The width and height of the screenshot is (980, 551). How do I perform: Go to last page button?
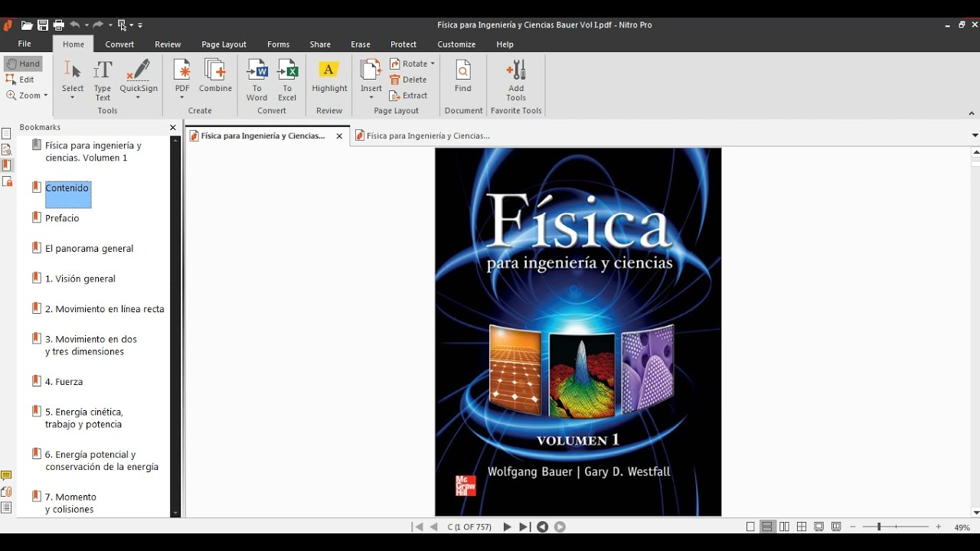[524, 527]
